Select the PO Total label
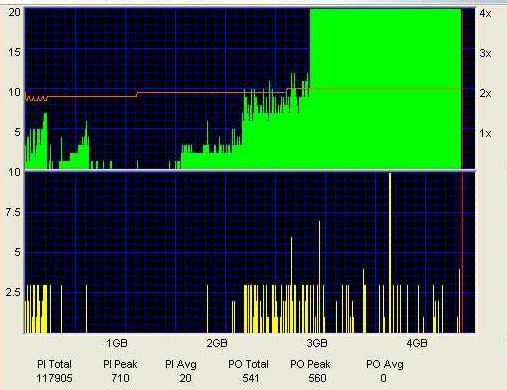This screenshot has height=390, width=507. click(248, 364)
